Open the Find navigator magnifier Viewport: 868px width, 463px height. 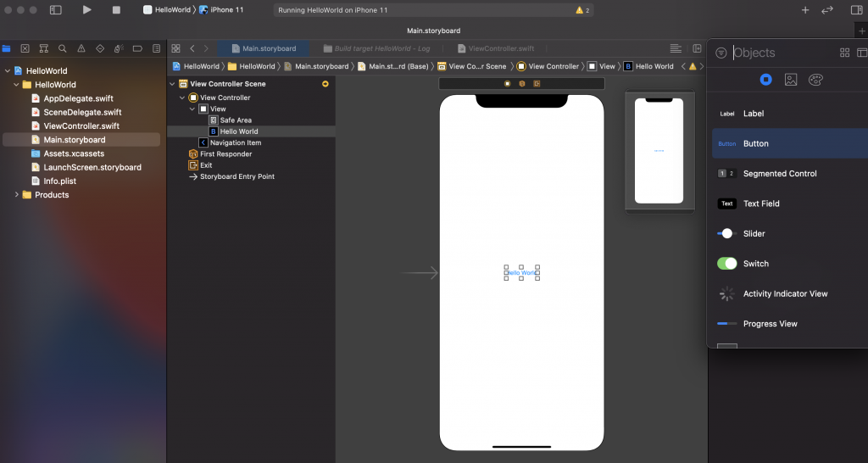coord(63,48)
